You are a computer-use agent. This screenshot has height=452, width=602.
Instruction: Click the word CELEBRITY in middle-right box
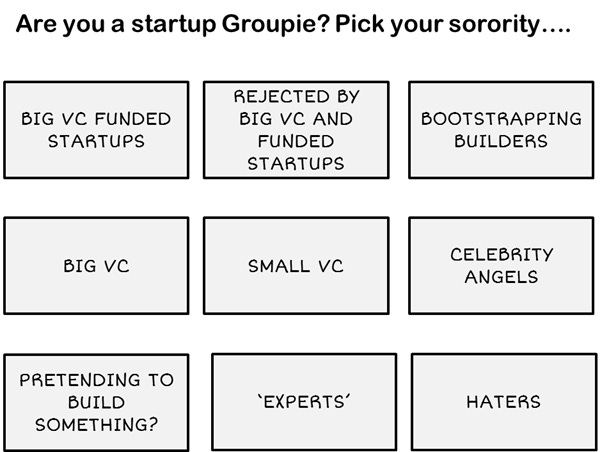(x=502, y=255)
